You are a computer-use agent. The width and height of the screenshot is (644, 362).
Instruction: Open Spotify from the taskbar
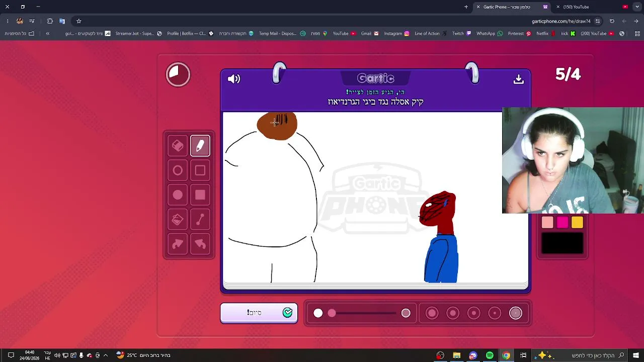pyautogui.click(x=490, y=355)
